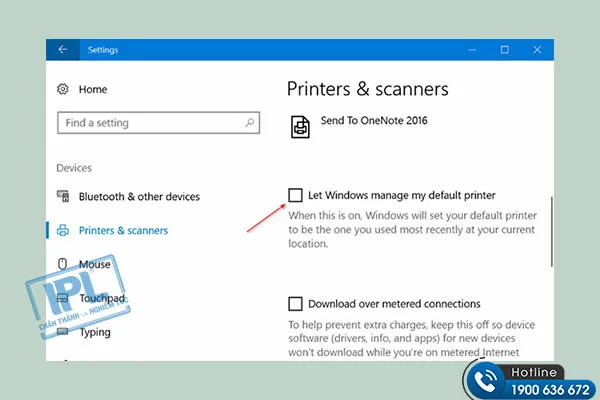600x400 pixels.
Task: Click the Devices section label
Action: pos(74,168)
